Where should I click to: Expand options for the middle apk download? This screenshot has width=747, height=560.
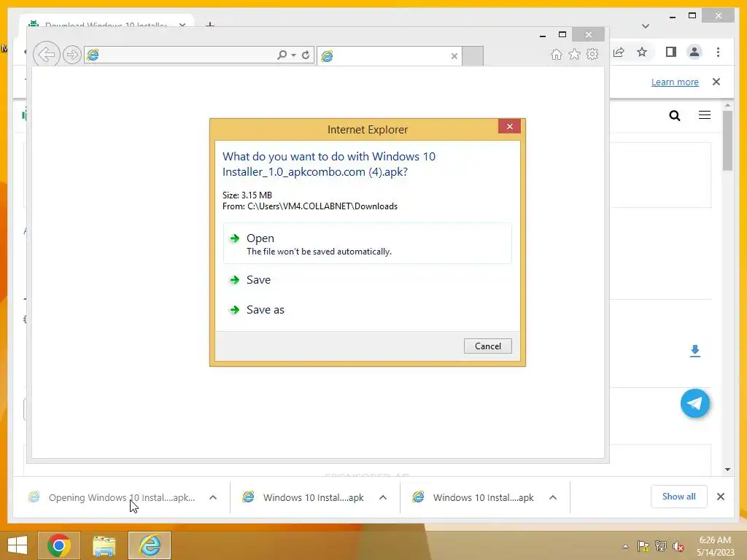(x=383, y=497)
